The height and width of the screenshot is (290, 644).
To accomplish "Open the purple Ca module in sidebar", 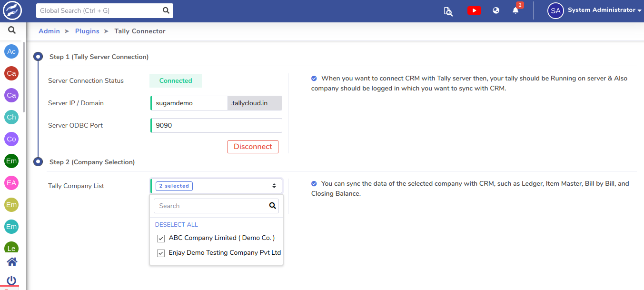I will [11, 95].
